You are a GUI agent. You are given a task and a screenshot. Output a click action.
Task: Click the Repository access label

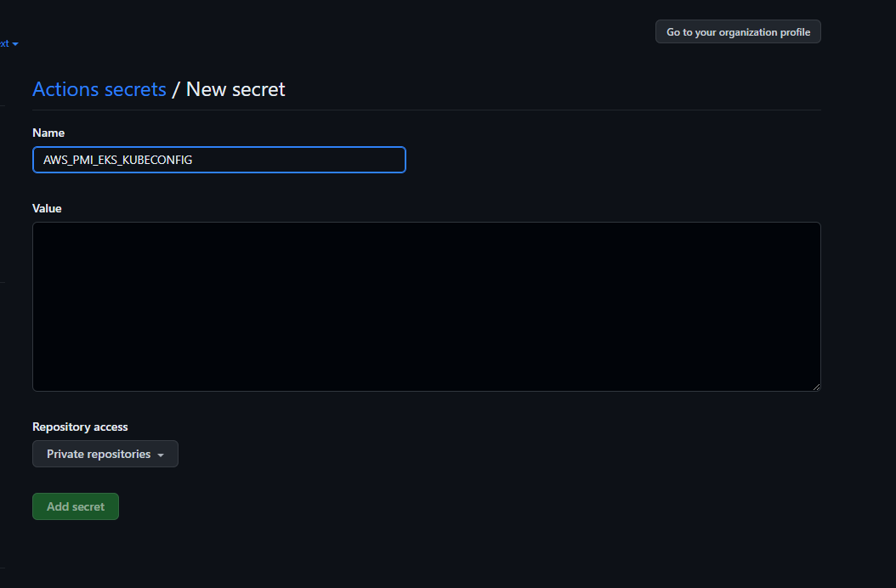pyautogui.click(x=80, y=427)
